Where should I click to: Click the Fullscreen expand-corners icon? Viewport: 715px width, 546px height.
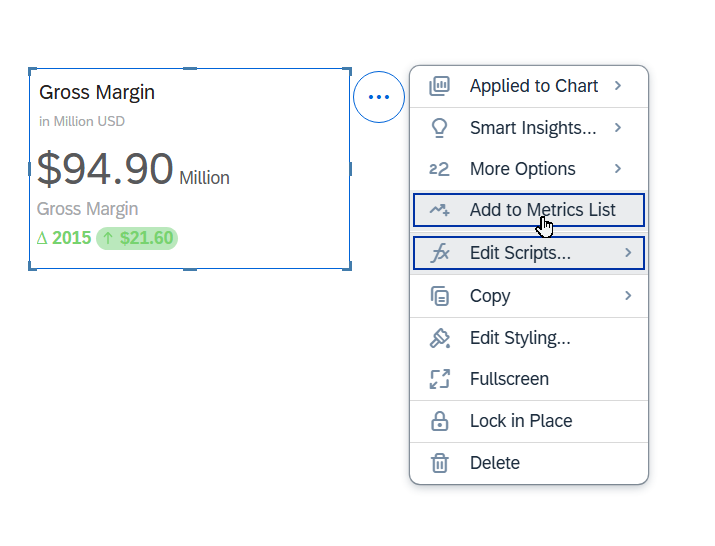coord(439,379)
